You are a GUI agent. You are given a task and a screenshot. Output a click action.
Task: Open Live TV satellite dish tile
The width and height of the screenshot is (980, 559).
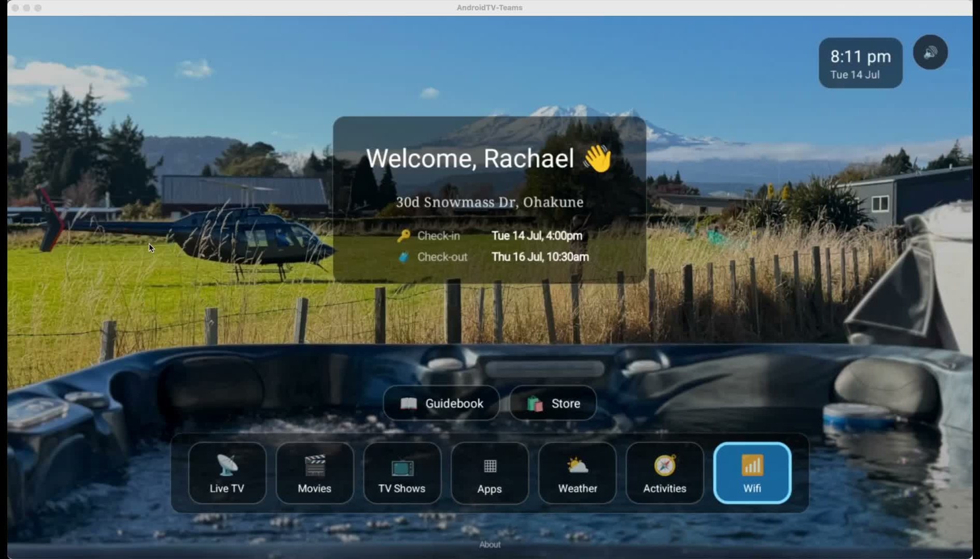[227, 473]
